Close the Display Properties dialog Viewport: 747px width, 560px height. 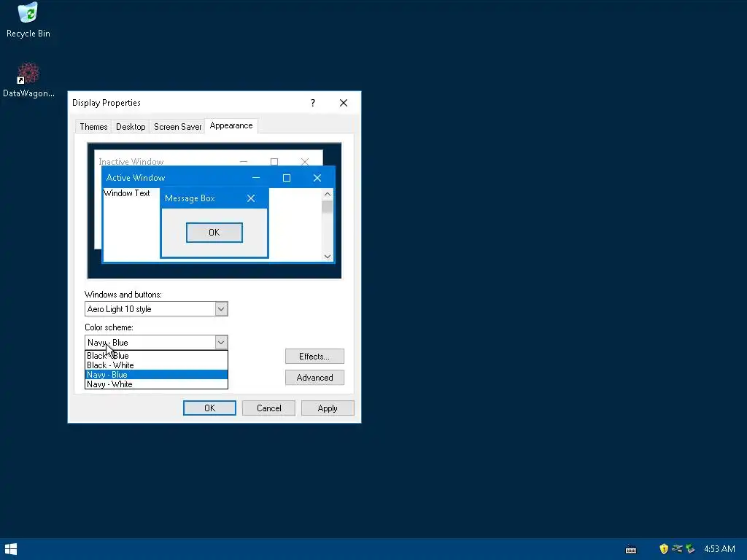click(x=344, y=103)
